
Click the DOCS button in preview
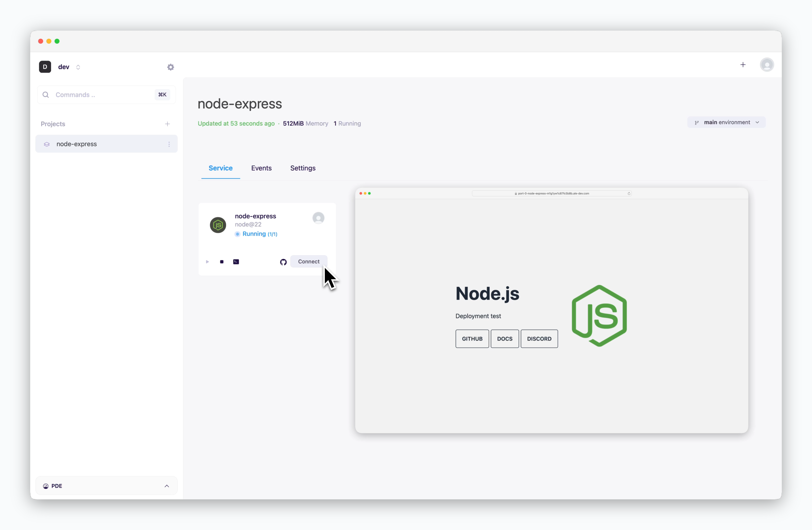tap(505, 339)
